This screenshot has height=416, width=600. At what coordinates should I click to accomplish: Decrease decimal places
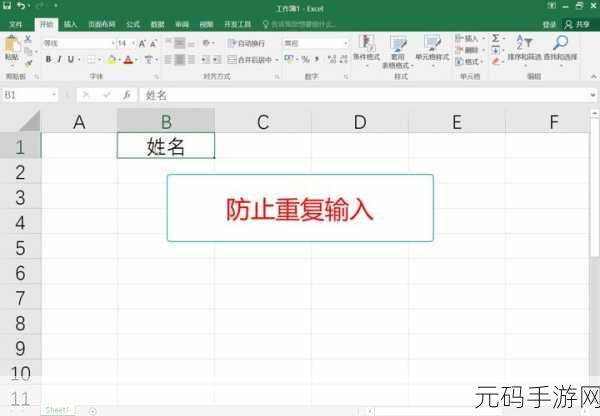pyautogui.click(x=344, y=59)
